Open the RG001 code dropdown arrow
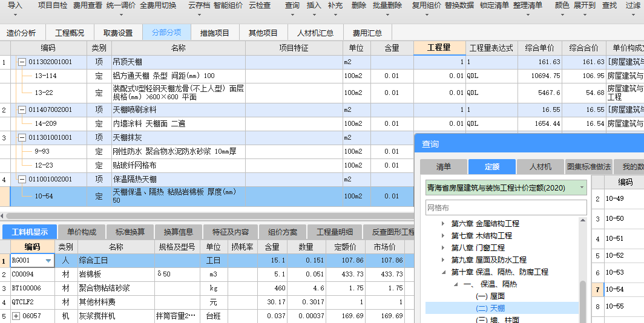644x323 pixels. (49, 261)
